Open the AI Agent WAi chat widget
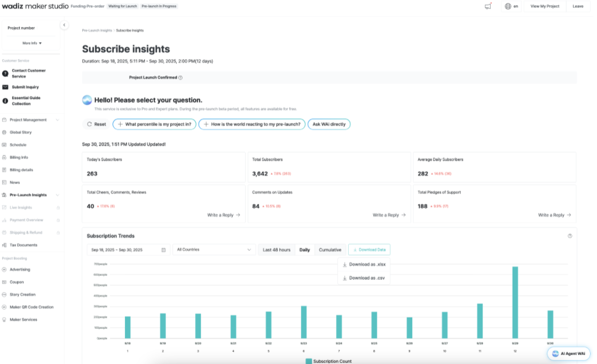The width and height of the screenshot is (597, 364). [569, 353]
